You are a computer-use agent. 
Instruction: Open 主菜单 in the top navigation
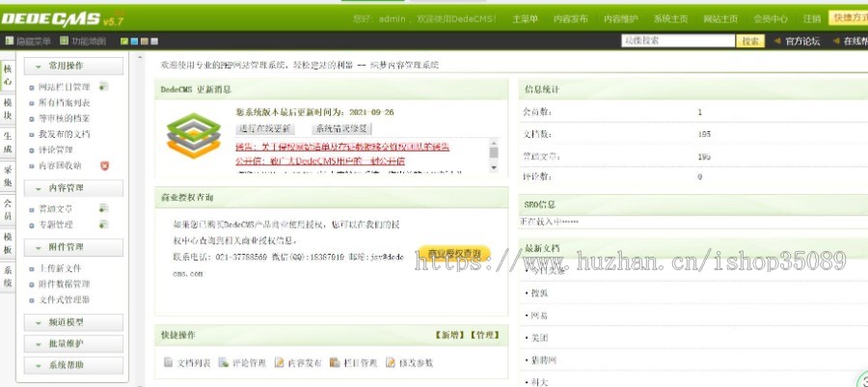[x=525, y=19]
